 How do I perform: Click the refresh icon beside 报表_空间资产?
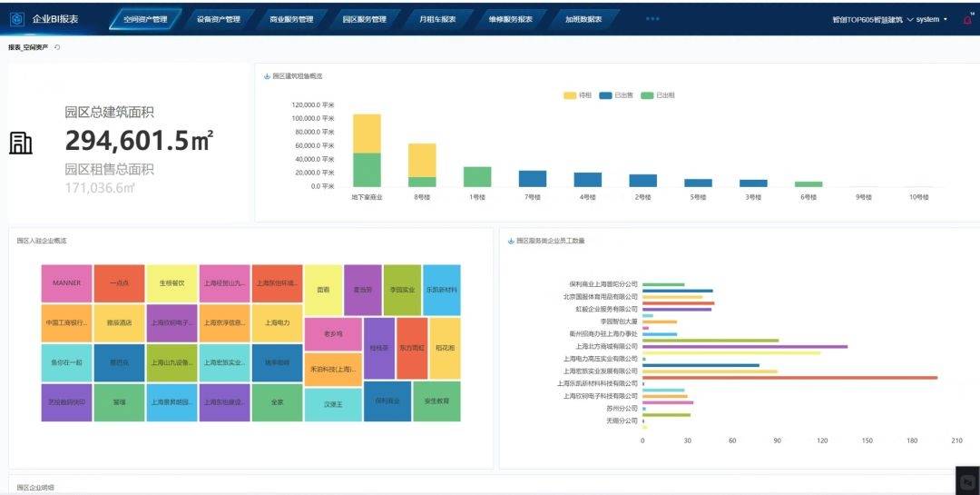coord(57,47)
